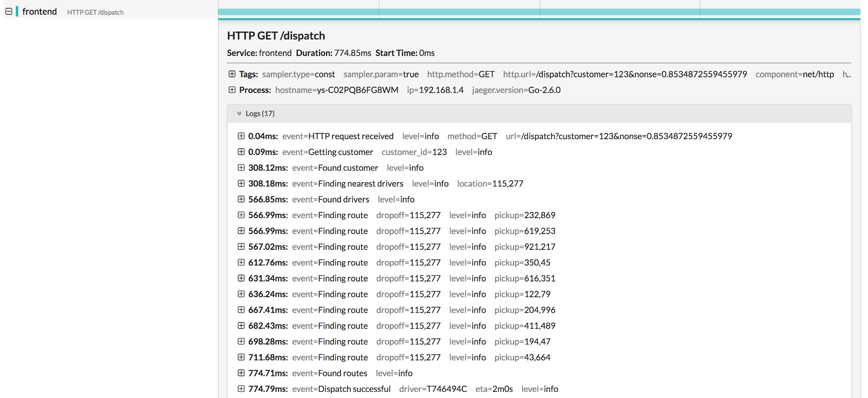Click the frontend span timeline bar
868x398 pixels.
[x=539, y=12]
